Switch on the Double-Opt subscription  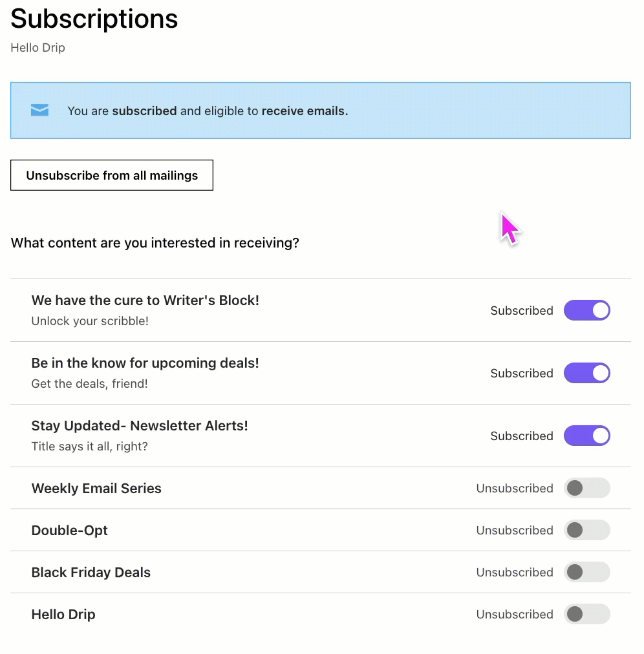(586, 530)
